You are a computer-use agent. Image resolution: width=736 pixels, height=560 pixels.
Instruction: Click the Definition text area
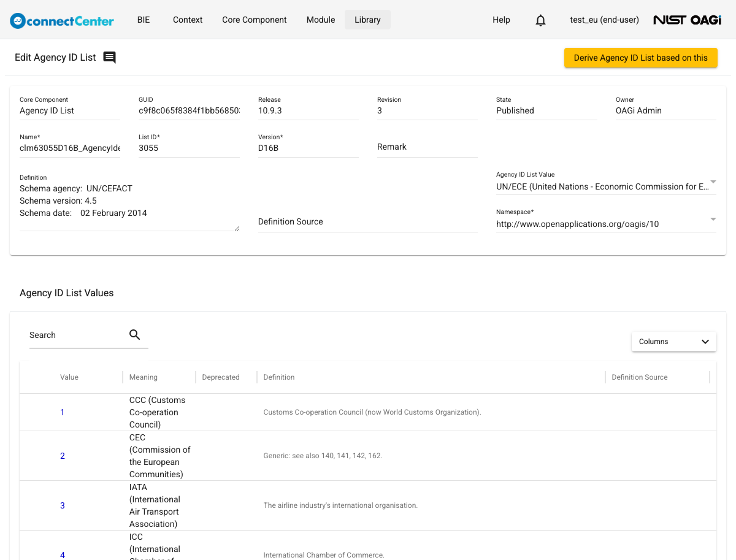pyautogui.click(x=129, y=207)
